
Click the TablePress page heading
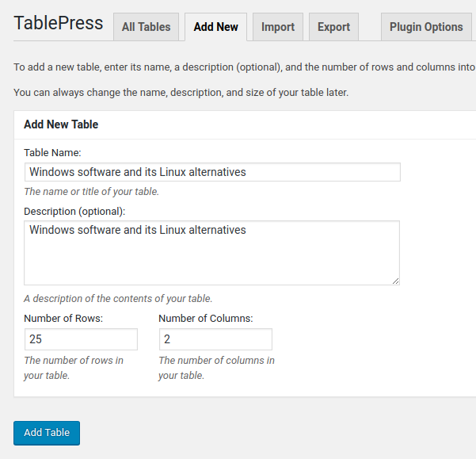[59, 23]
